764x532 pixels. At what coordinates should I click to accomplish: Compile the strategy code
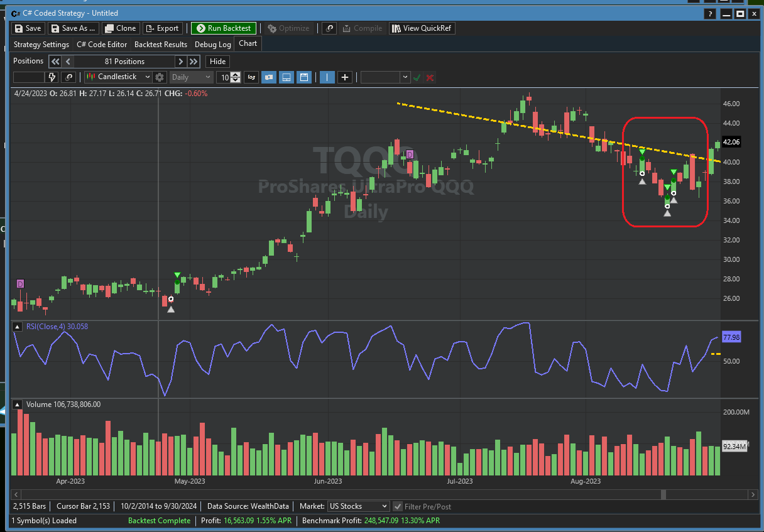click(362, 28)
